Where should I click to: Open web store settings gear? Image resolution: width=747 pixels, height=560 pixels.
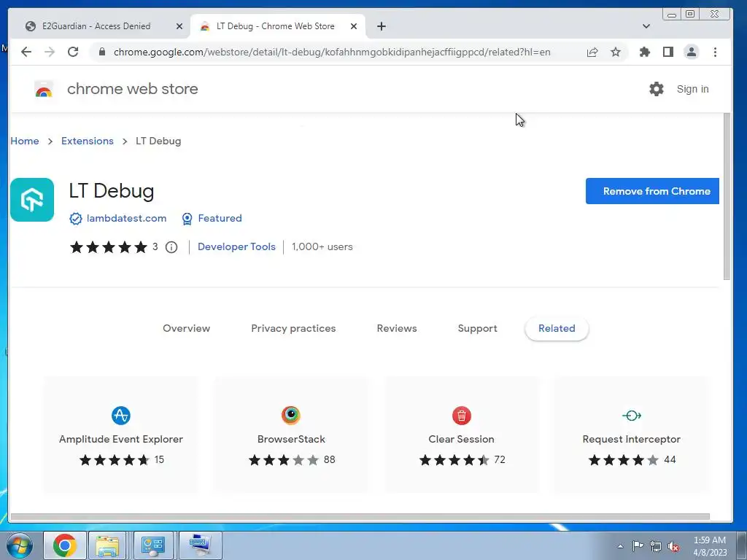coord(657,89)
